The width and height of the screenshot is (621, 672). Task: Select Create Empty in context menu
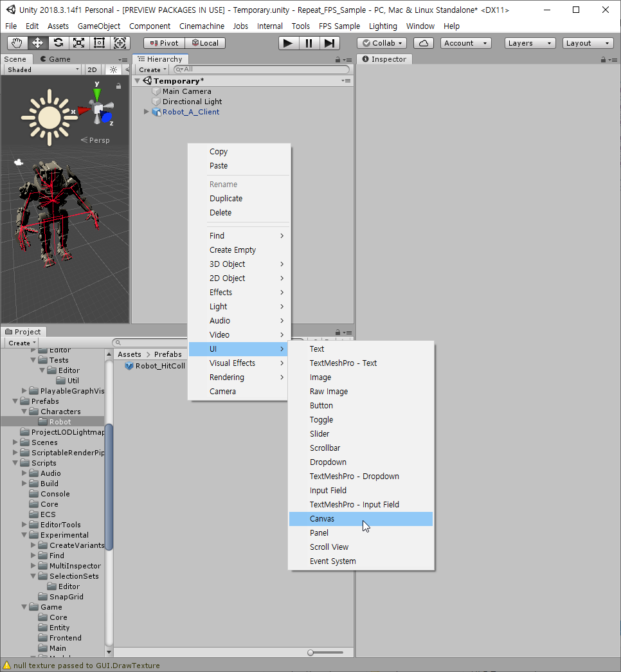pos(239,250)
